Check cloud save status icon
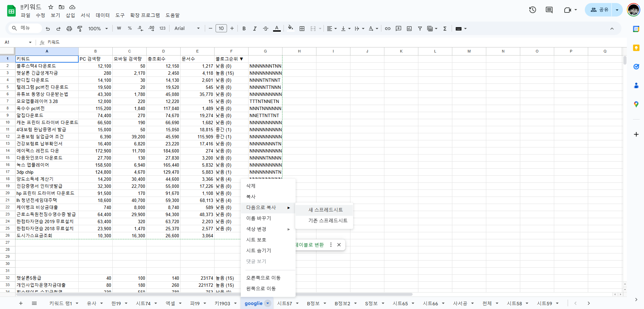644x309 pixels. pyautogui.click(x=72, y=7)
